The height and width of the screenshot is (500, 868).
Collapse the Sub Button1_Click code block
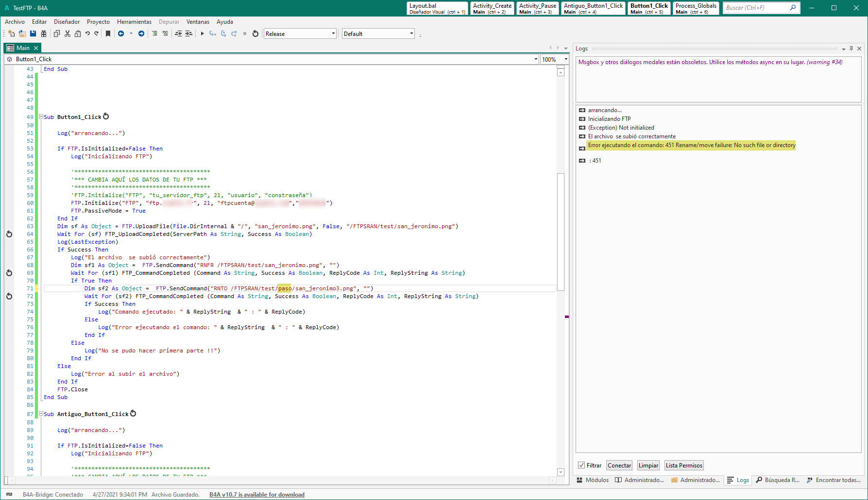(41, 117)
